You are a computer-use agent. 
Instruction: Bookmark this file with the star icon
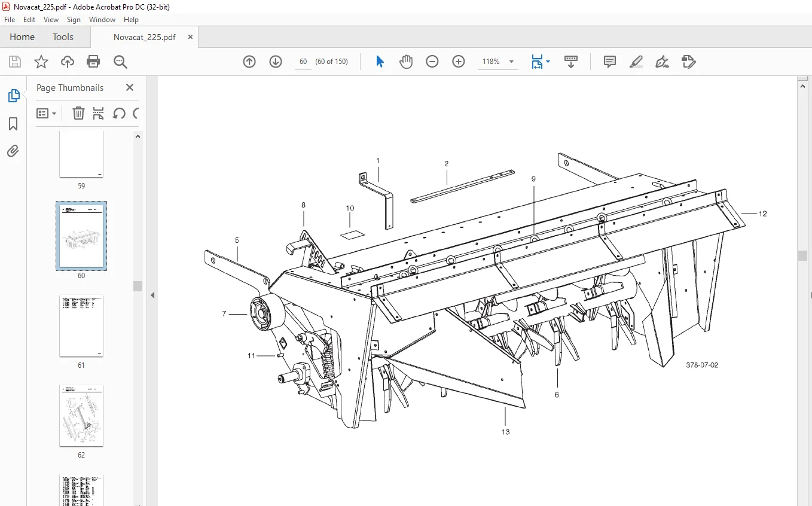(41, 62)
